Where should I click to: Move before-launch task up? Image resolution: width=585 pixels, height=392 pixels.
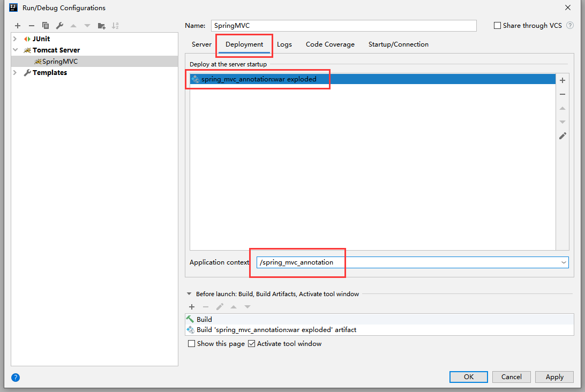click(234, 307)
